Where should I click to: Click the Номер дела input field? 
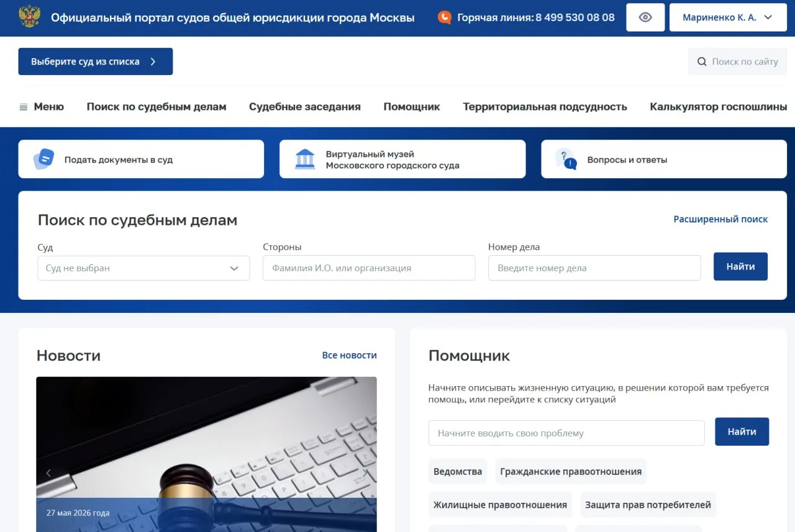pyautogui.click(x=594, y=268)
